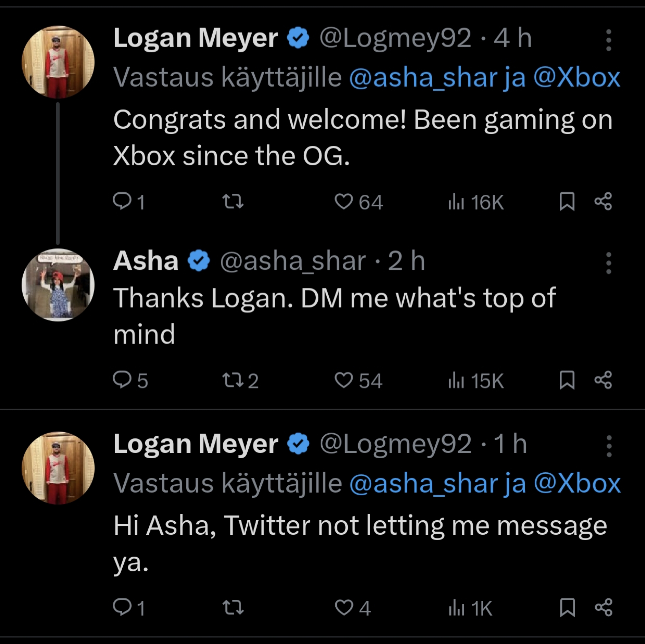
Task: Bookmark Logan's "Hi Asha" tweet
Action: 567,607
